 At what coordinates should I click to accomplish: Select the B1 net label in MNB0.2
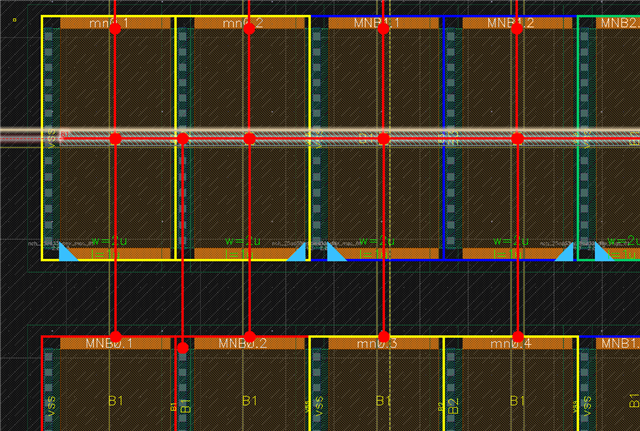pyautogui.click(x=249, y=400)
